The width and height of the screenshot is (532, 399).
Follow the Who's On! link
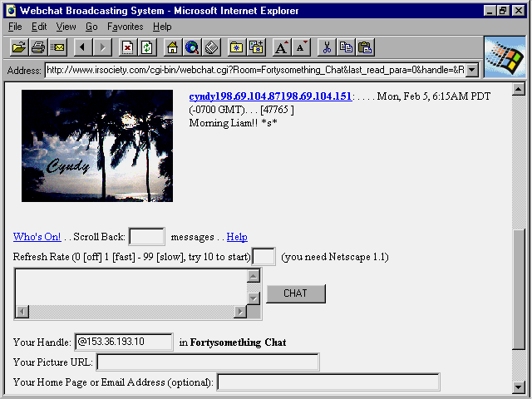[x=37, y=237]
